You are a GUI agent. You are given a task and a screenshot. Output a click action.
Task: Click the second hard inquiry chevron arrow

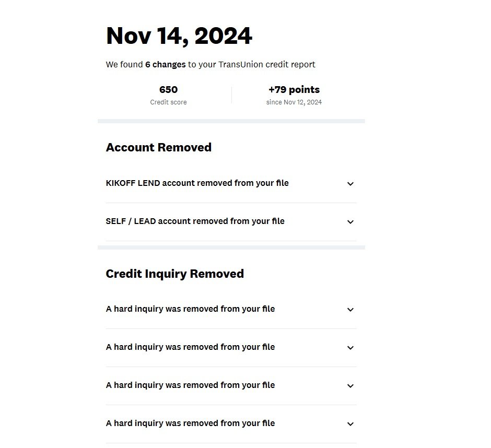(350, 348)
